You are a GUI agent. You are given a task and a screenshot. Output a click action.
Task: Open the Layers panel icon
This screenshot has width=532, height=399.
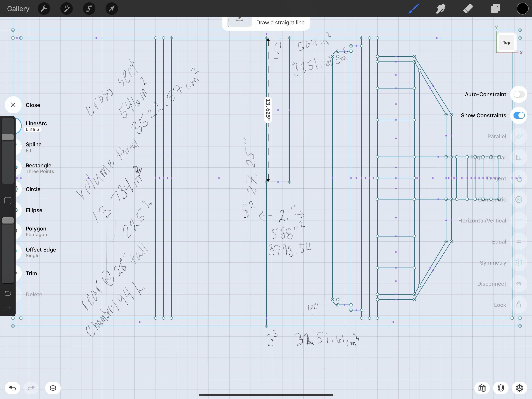click(x=495, y=9)
